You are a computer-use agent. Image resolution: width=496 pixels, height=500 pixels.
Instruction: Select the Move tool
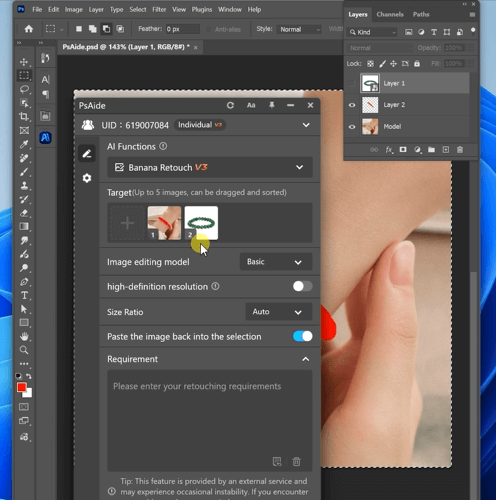(x=24, y=62)
